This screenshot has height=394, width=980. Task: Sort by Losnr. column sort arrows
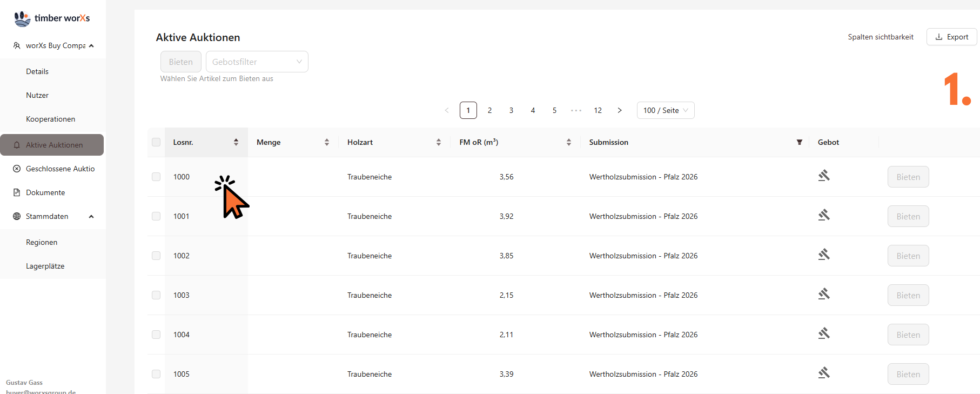tap(236, 142)
